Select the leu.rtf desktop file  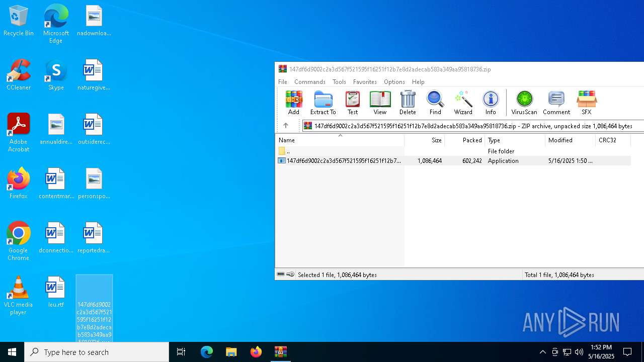[x=56, y=293]
